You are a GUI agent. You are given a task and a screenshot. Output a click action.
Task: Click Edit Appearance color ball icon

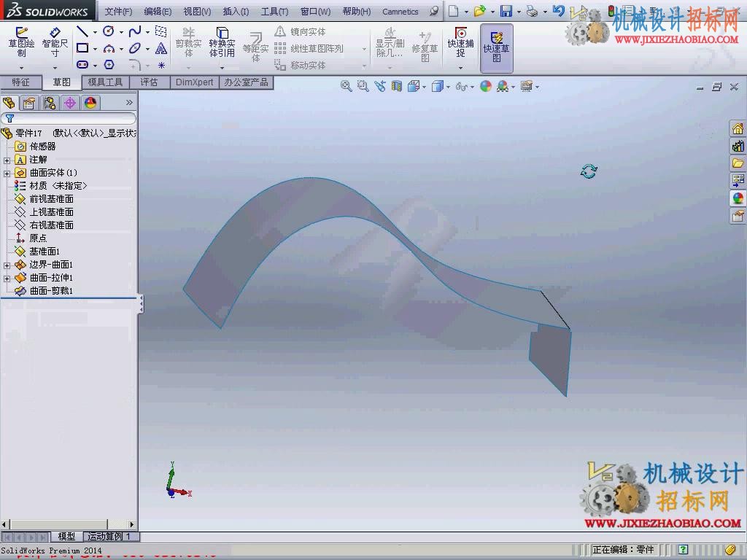click(485, 86)
